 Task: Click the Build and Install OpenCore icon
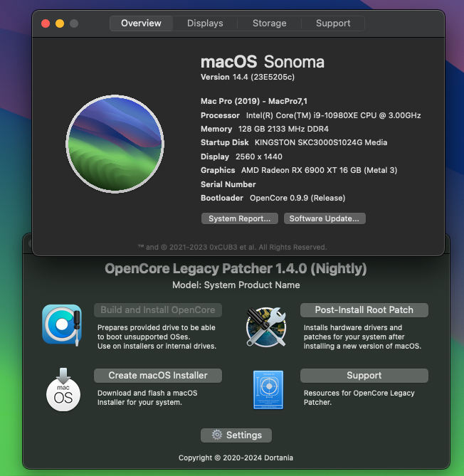[x=62, y=325]
